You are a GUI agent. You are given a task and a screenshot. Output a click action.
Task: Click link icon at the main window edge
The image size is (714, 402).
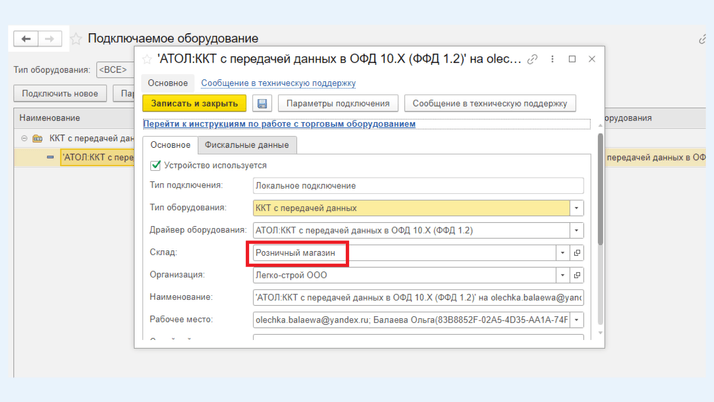pyautogui.click(x=702, y=40)
